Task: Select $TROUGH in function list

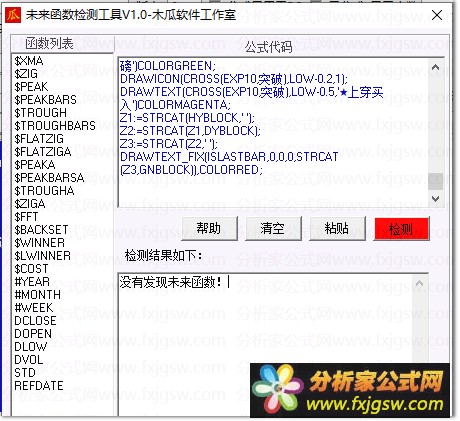Action: [x=41, y=113]
